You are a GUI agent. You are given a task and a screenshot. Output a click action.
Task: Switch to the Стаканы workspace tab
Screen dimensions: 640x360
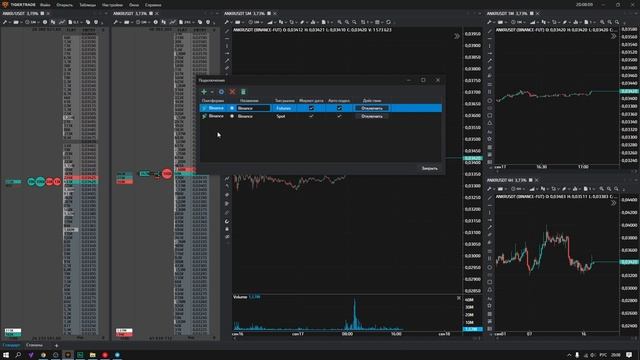pyautogui.click(x=34, y=345)
